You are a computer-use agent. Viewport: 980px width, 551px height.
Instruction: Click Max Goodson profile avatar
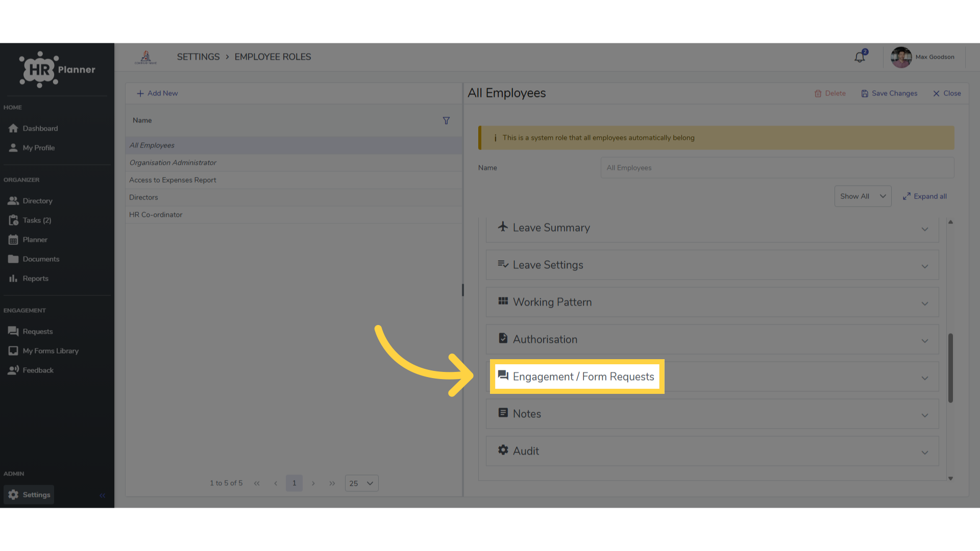click(x=901, y=57)
